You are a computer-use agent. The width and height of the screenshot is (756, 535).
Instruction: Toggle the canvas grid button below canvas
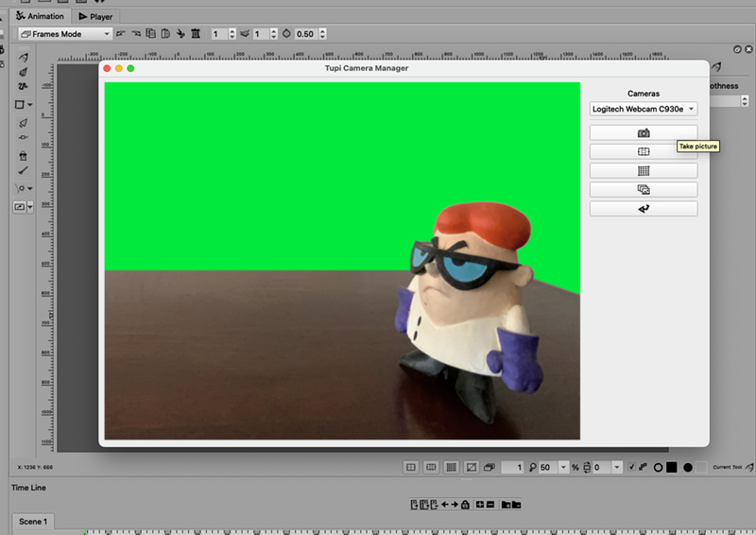452,467
